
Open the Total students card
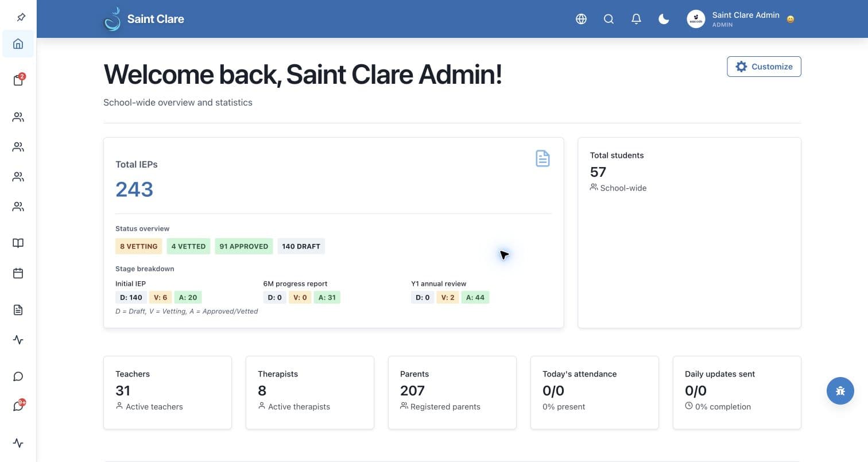(x=689, y=233)
